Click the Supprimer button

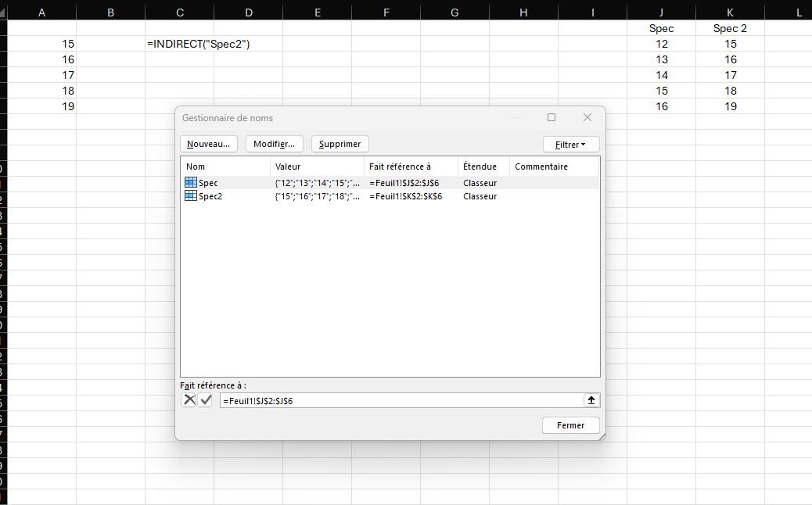pyautogui.click(x=340, y=145)
